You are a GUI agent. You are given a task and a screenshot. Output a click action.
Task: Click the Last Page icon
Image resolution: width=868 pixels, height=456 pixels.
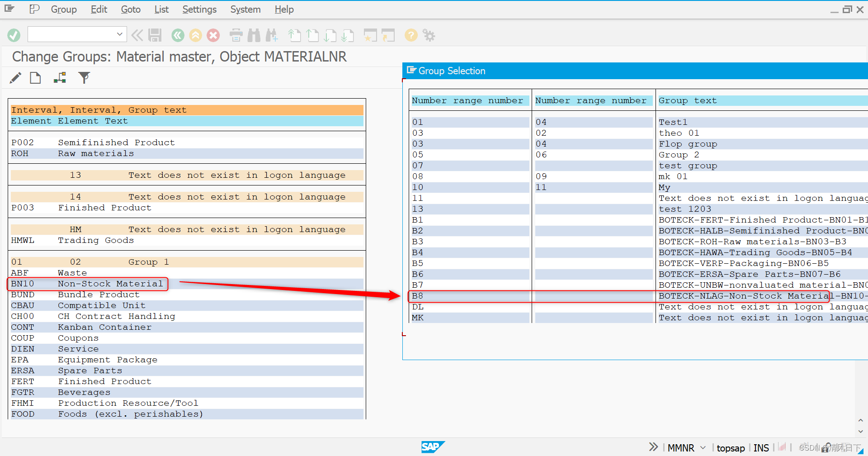click(x=348, y=35)
